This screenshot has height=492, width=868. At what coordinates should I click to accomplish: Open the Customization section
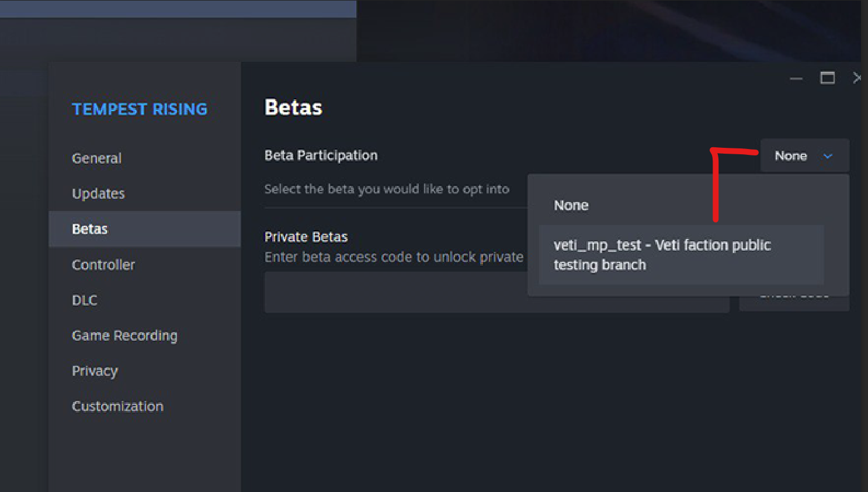117,407
